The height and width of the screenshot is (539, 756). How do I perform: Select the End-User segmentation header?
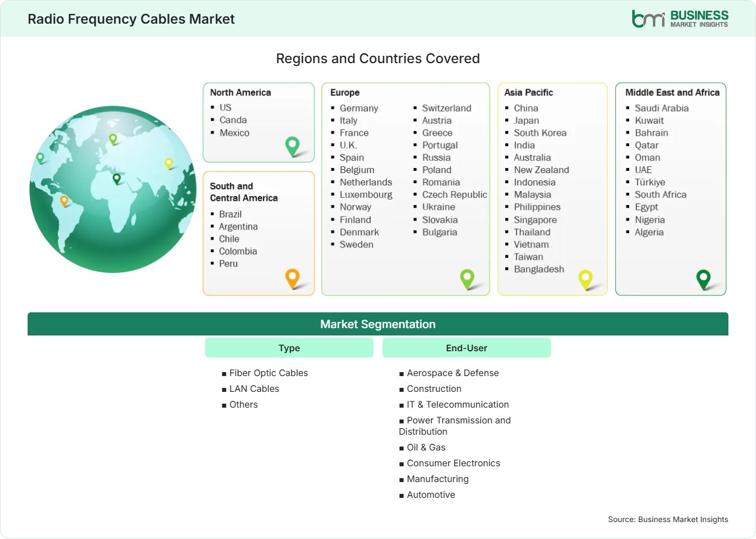pyautogui.click(x=466, y=348)
